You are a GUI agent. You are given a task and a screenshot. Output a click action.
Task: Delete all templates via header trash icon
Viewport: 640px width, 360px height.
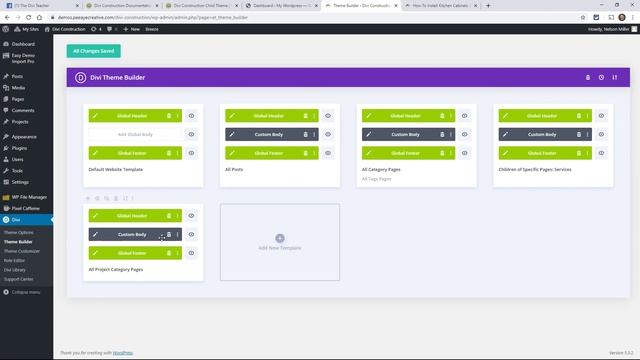pos(588,78)
